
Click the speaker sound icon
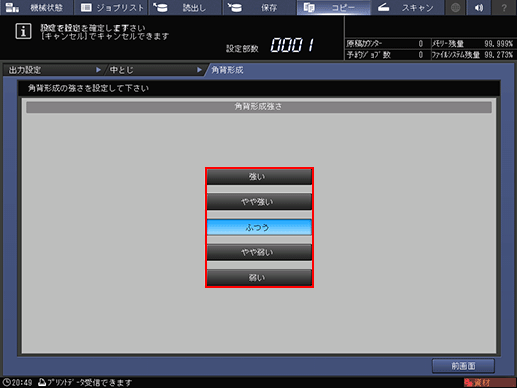pos(479,7)
